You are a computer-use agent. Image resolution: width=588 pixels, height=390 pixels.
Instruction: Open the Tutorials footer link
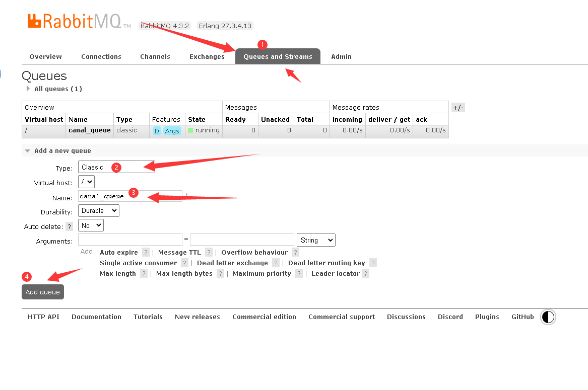click(148, 317)
